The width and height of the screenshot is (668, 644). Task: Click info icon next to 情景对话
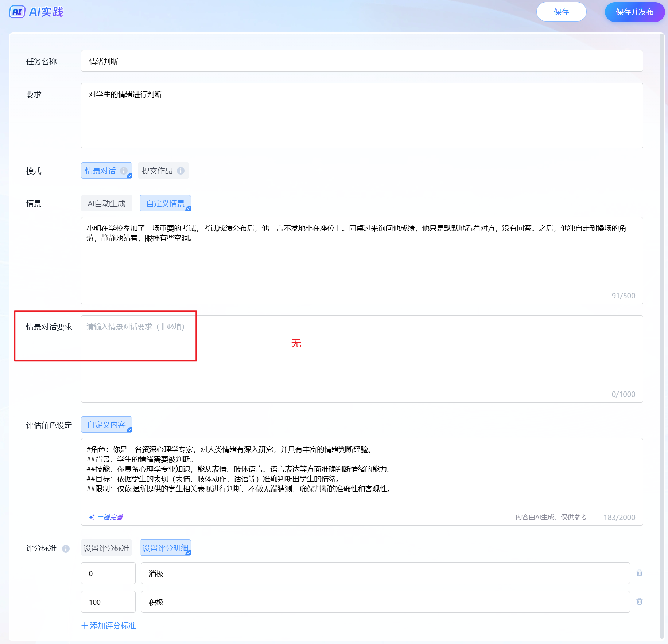124,171
